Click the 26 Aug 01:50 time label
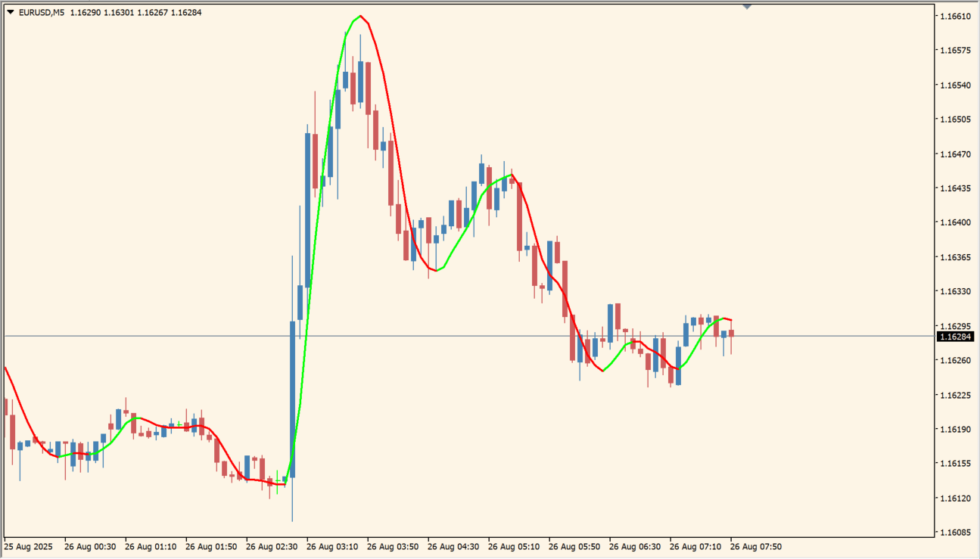Screen dimensions: 980x559 (x=211, y=546)
